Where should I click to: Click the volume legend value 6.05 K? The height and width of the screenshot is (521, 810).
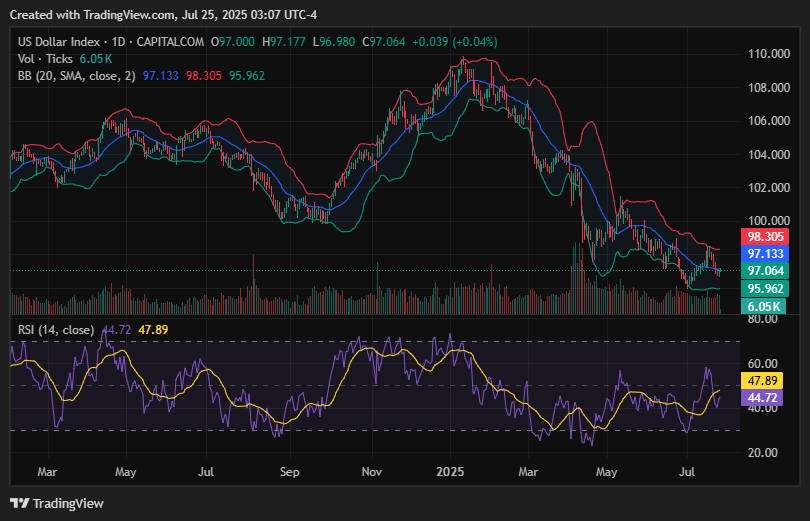pos(96,59)
